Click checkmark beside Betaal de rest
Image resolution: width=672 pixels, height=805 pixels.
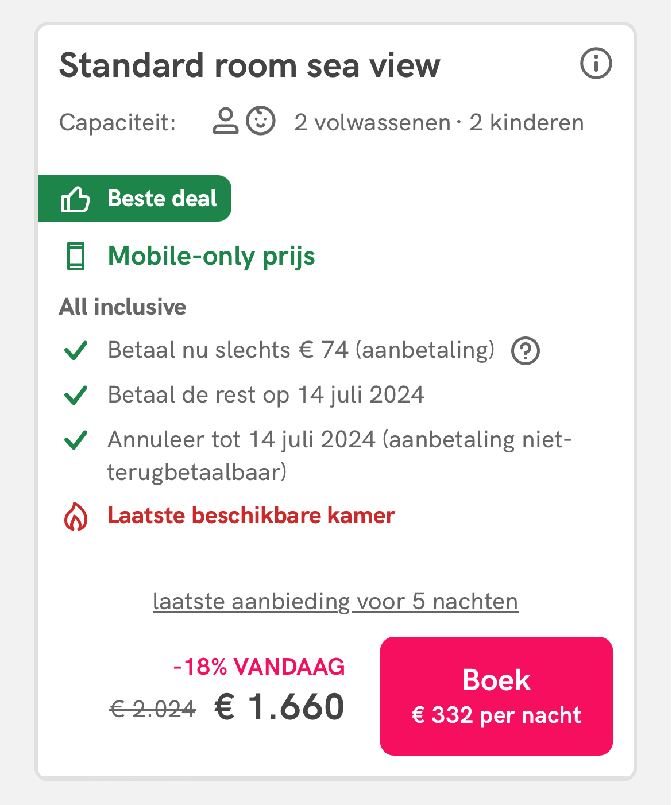pyautogui.click(x=76, y=395)
